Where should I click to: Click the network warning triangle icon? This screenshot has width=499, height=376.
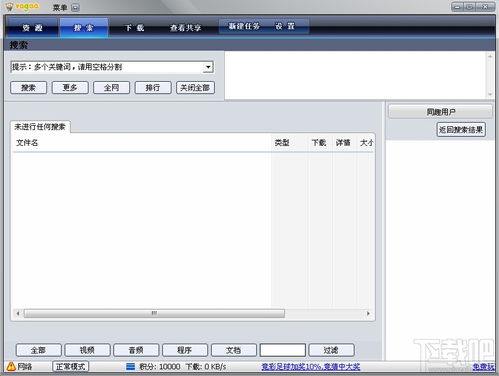click(11, 366)
